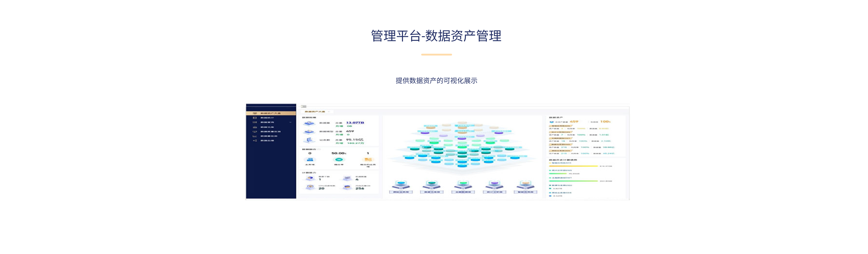Click the orange asset count 459 in right panel
Screen dimensions: 868x254
tap(574, 122)
